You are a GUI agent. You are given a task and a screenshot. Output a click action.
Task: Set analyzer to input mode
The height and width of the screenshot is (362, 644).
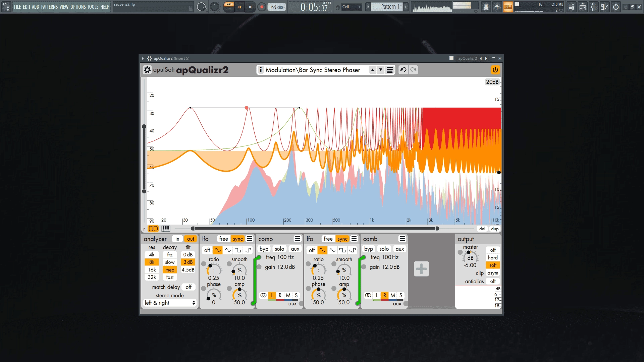coord(177,239)
